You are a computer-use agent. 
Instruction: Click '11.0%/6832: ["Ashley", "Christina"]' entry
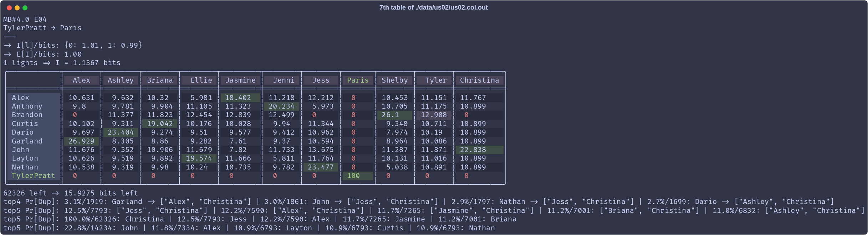(788, 210)
